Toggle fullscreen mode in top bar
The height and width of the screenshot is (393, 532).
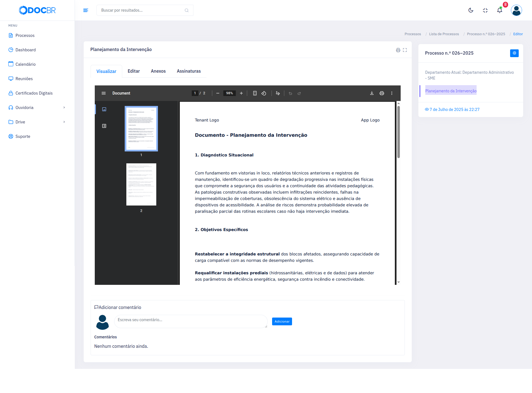(x=485, y=10)
